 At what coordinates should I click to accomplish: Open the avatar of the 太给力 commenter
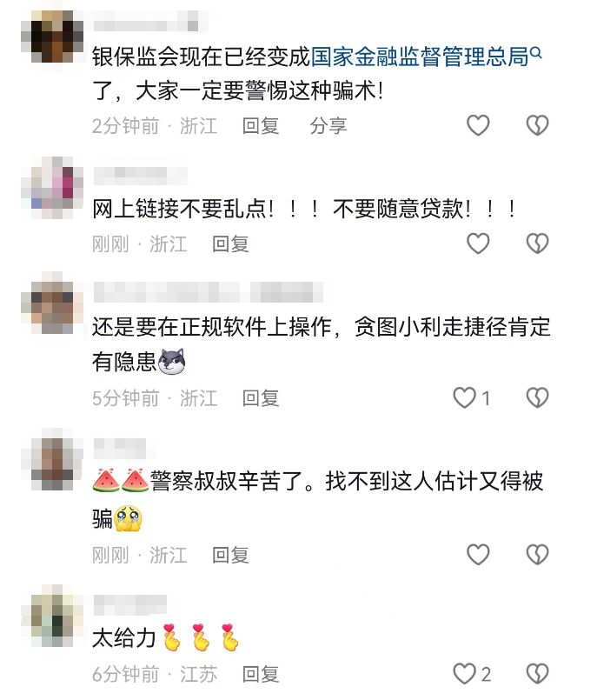point(52,616)
